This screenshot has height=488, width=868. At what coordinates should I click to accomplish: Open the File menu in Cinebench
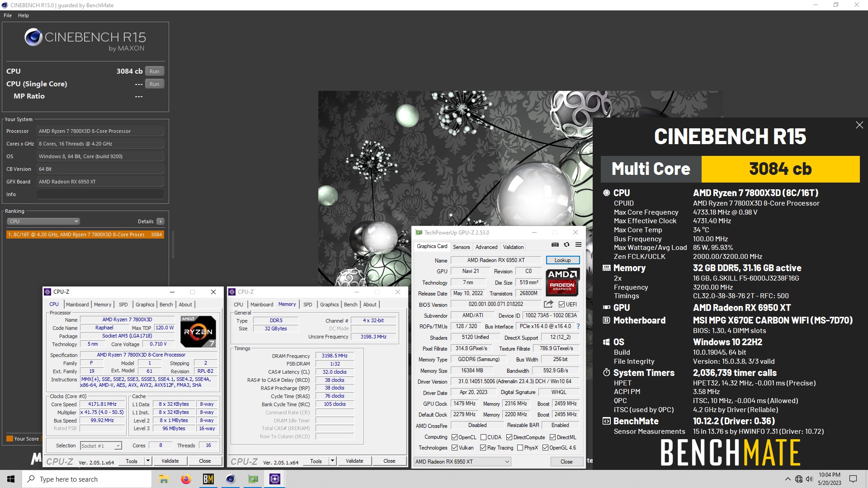point(8,15)
